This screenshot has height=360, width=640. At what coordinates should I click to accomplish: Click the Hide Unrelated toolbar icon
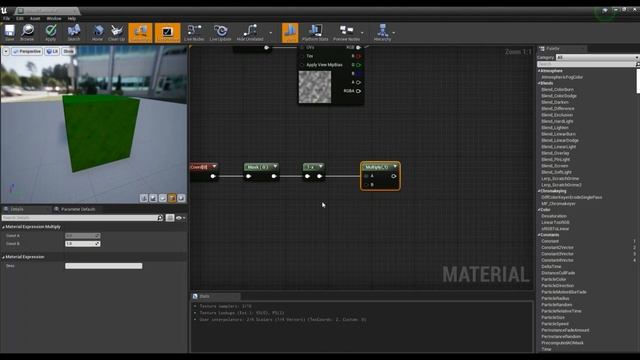click(x=250, y=32)
